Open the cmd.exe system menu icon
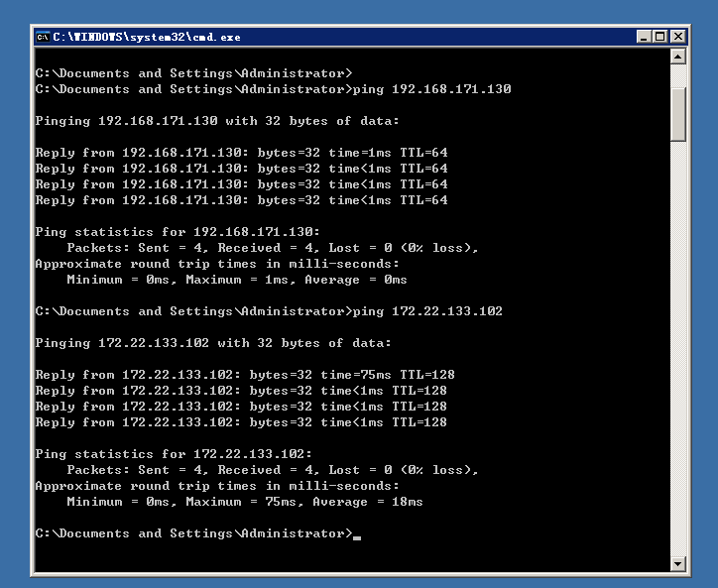Image resolution: width=718 pixels, height=588 pixels. pos(43,37)
